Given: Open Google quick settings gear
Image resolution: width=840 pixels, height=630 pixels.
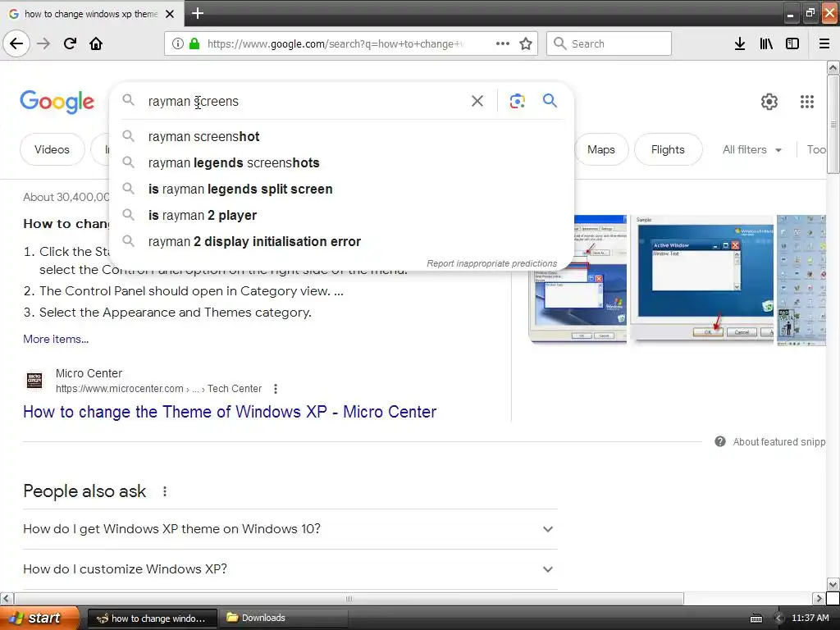Looking at the screenshot, I should click(x=769, y=101).
